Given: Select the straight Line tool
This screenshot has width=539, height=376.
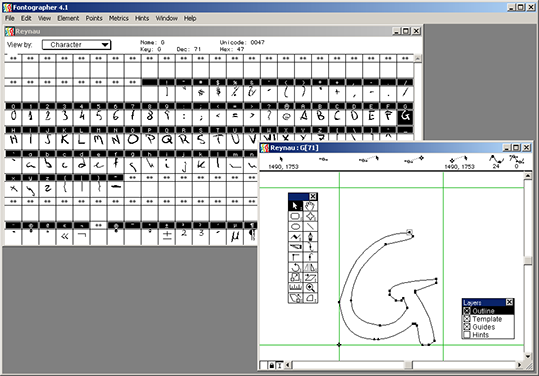Looking at the screenshot, I should click(310, 227).
